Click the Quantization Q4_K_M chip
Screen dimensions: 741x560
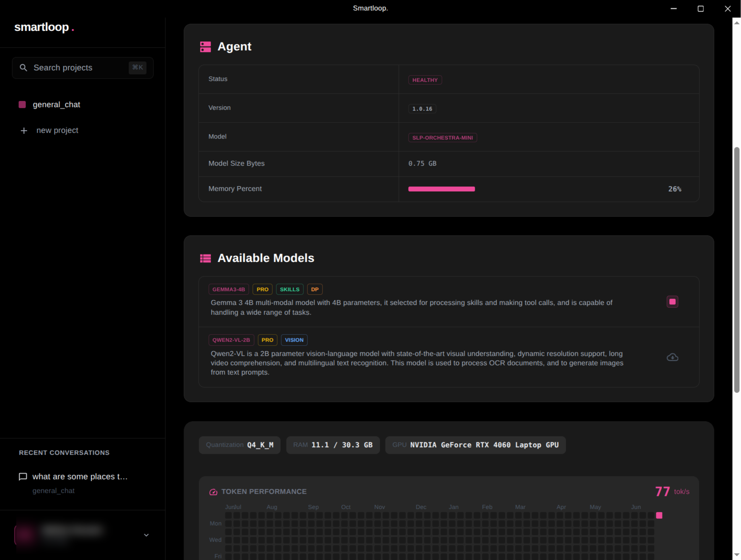(x=239, y=445)
